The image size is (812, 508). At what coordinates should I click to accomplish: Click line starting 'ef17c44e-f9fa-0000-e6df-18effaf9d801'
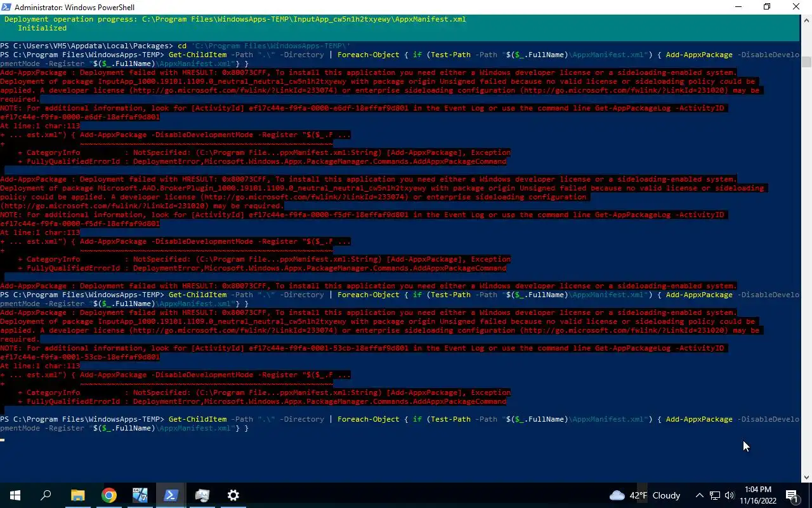click(80, 117)
